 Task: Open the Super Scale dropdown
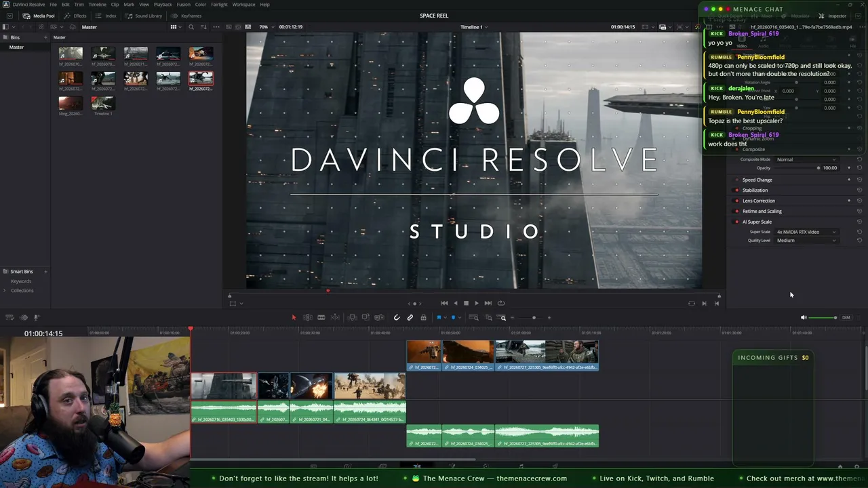coord(806,232)
